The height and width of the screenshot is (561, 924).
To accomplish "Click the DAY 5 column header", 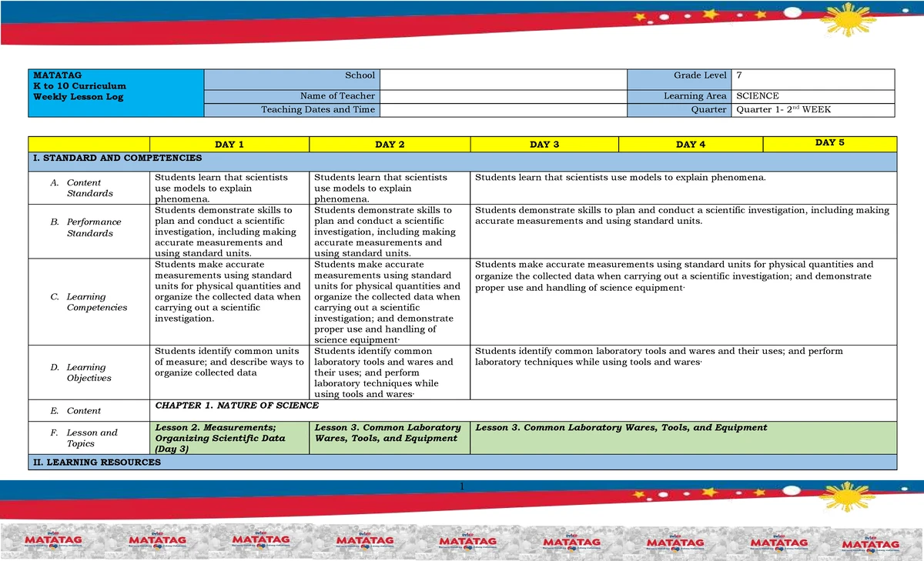I will pyautogui.click(x=830, y=144).
